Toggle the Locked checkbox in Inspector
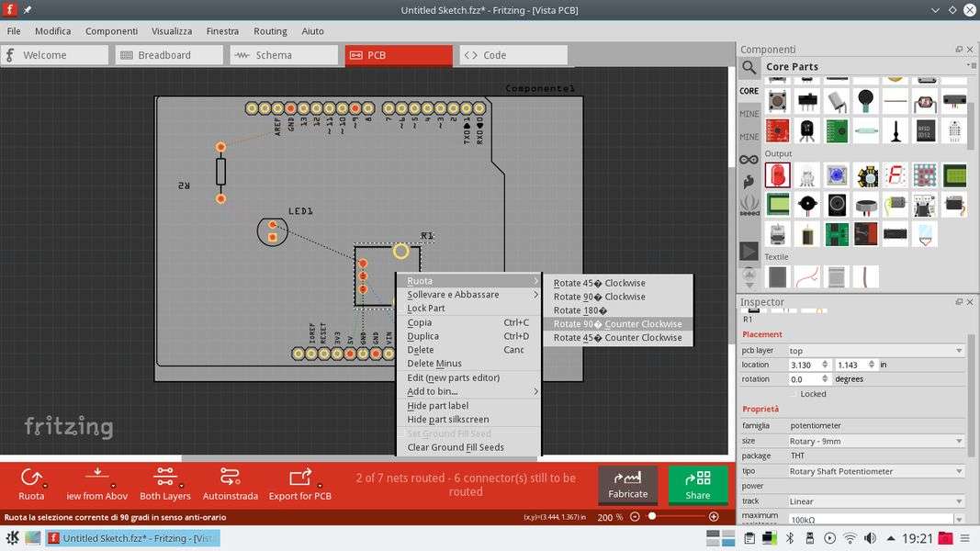Screen dimensions: 980x551 [793, 394]
